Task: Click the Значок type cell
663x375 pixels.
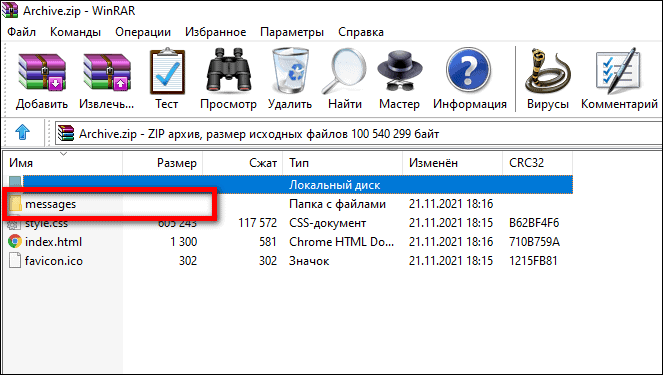Action: click(309, 261)
